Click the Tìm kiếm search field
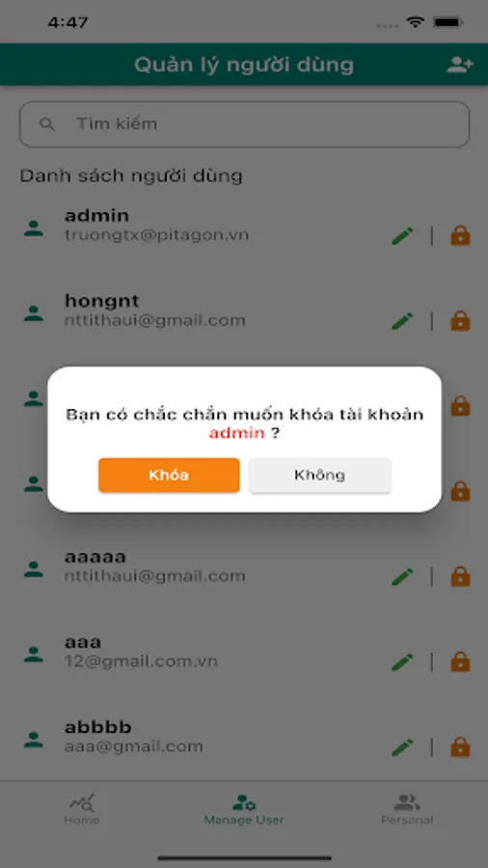This screenshot has height=868, width=488. (x=244, y=124)
